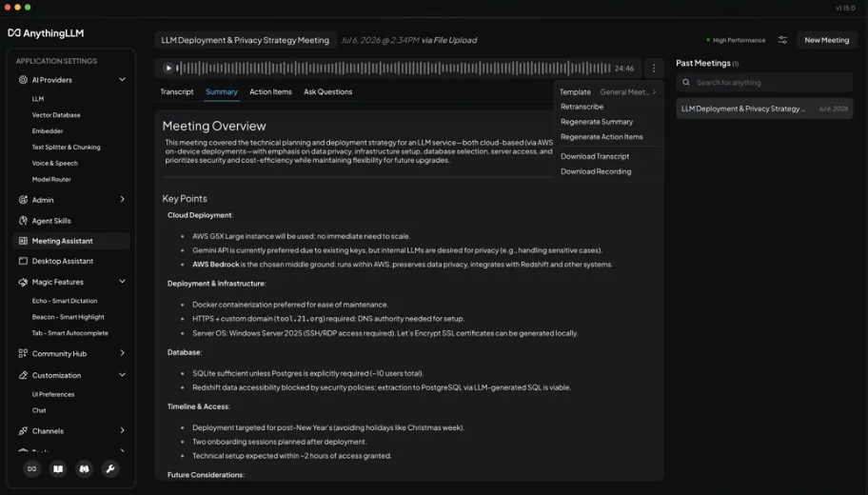Open Embedder settings
868x495 pixels.
tap(48, 130)
